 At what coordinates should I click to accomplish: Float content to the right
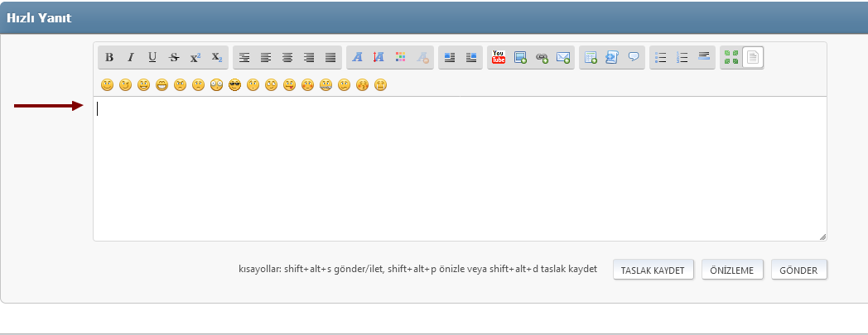pyautogui.click(x=471, y=57)
